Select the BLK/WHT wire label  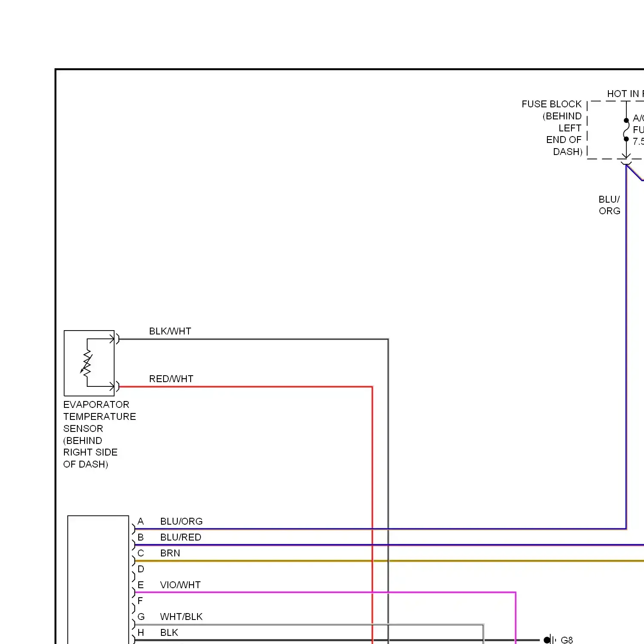170,331
